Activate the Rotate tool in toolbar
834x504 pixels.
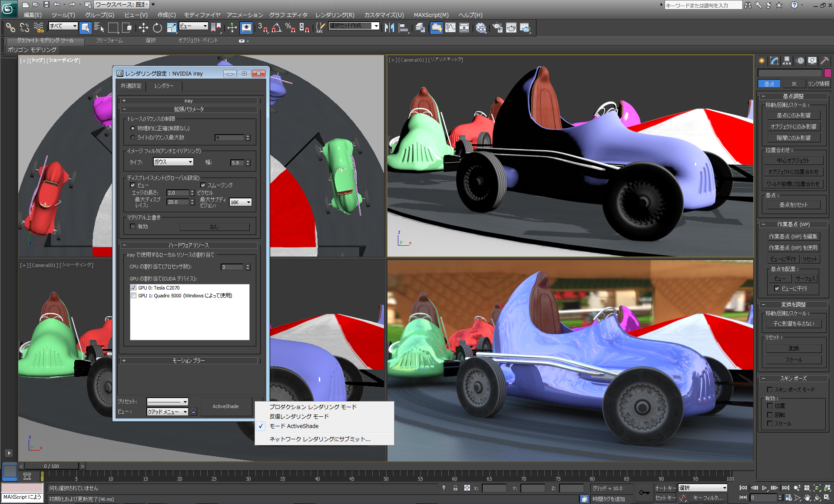tap(157, 28)
